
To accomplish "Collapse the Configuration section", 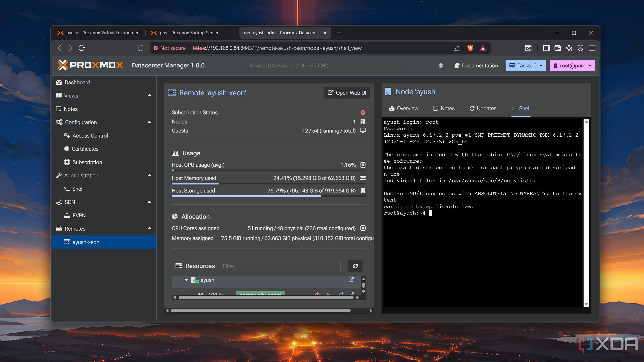I will coord(149,122).
